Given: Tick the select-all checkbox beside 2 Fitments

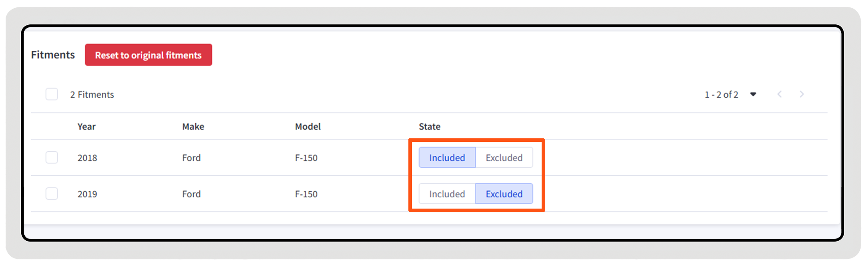Looking at the screenshot, I should click(x=52, y=94).
